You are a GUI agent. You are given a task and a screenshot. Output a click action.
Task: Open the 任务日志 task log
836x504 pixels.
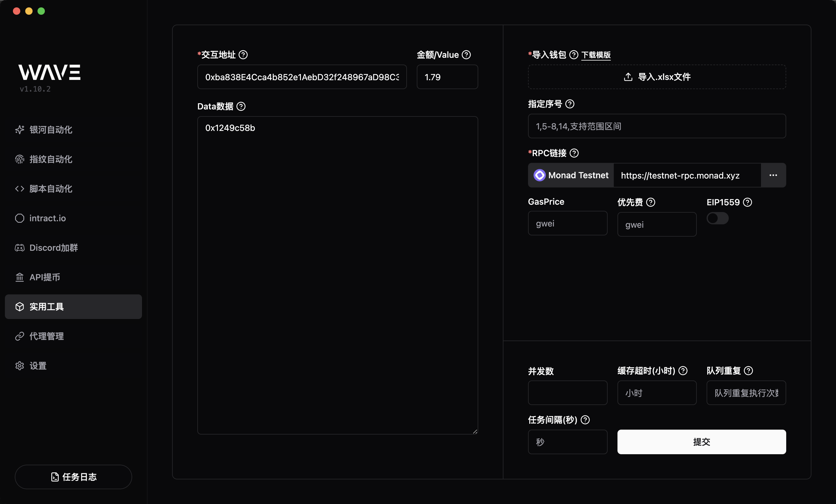click(73, 477)
